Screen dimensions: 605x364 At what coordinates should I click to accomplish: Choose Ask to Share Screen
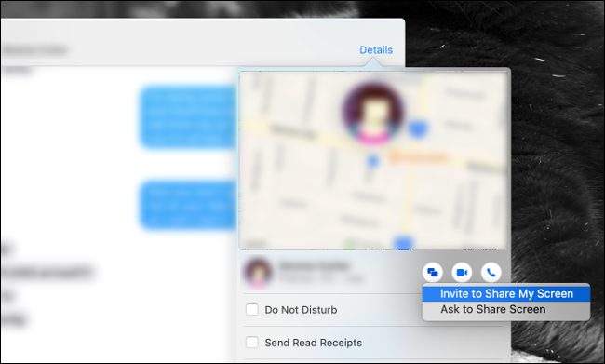click(x=506, y=309)
